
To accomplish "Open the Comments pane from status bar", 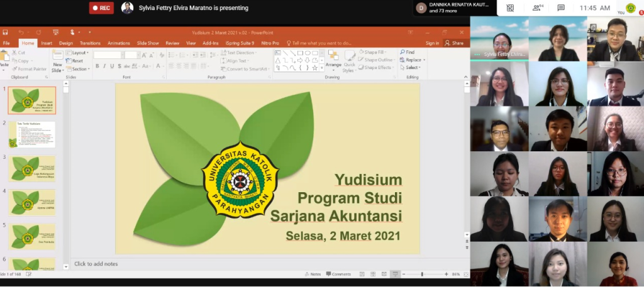I will (338, 274).
